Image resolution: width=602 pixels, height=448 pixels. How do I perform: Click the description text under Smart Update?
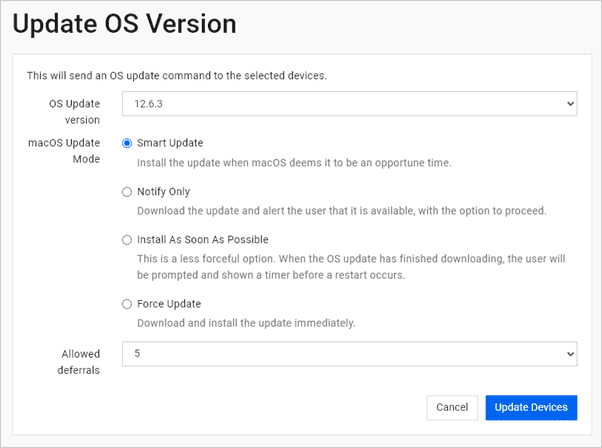294,162
